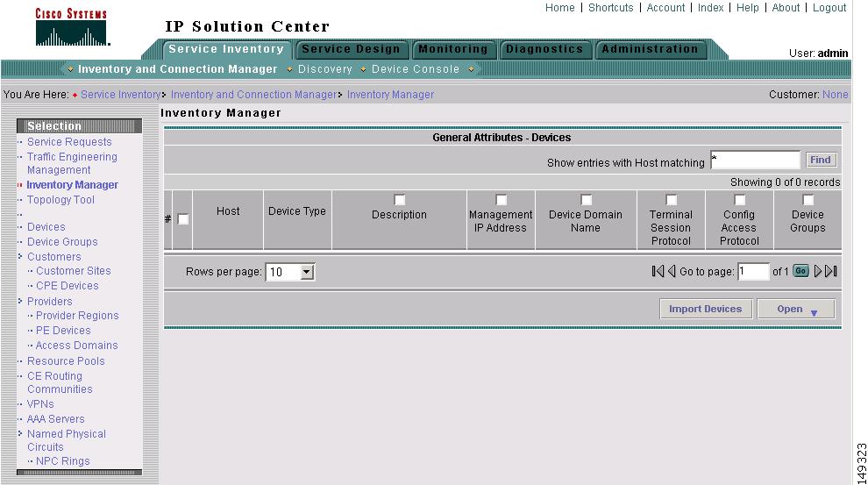Click the Host column header
This screenshot has height=485, width=868.
228,211
